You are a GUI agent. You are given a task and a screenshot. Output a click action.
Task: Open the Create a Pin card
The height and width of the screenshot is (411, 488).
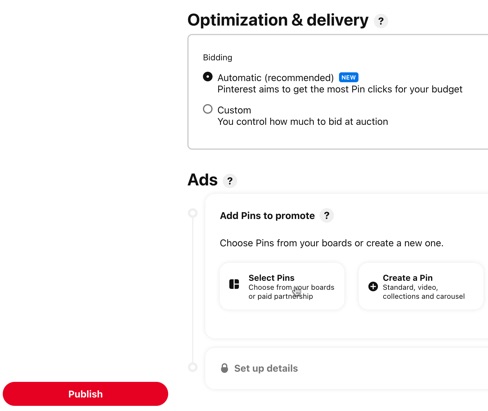421,286
